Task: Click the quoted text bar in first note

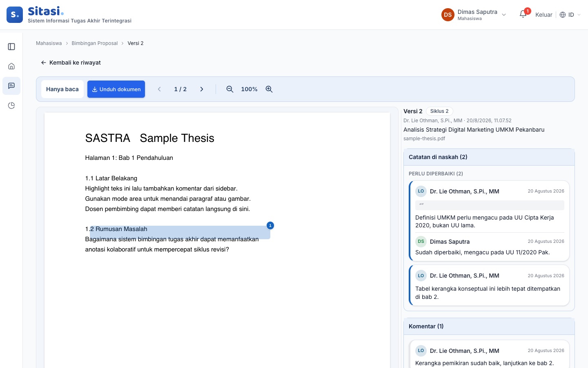Action: tap(490, 205)
